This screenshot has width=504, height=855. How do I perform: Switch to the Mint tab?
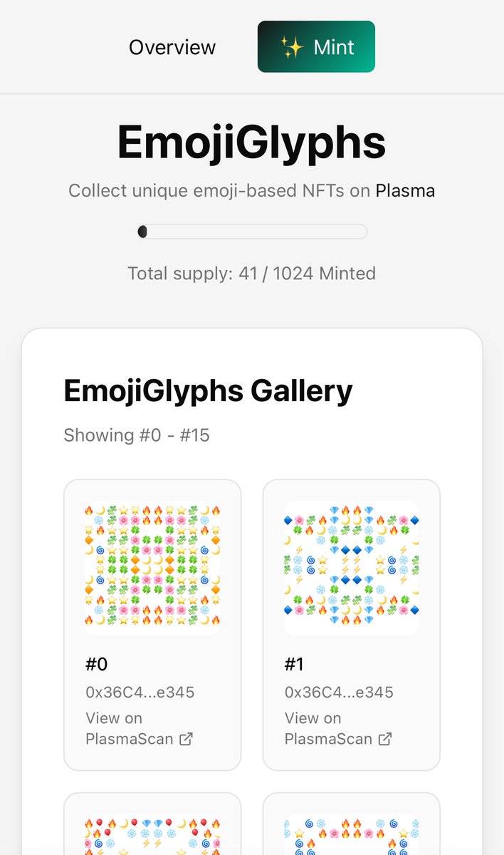316,47
